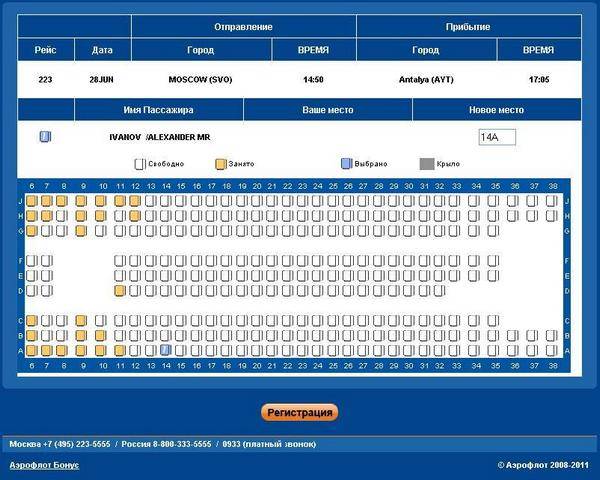Click the blue selected seat 14A

(x=165, y=350)
